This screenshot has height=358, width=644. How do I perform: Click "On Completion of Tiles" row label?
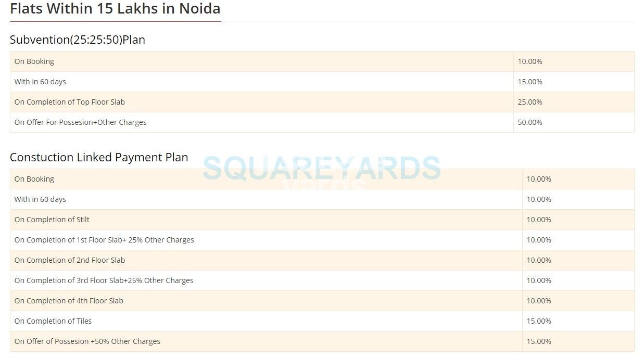[53, 321]
